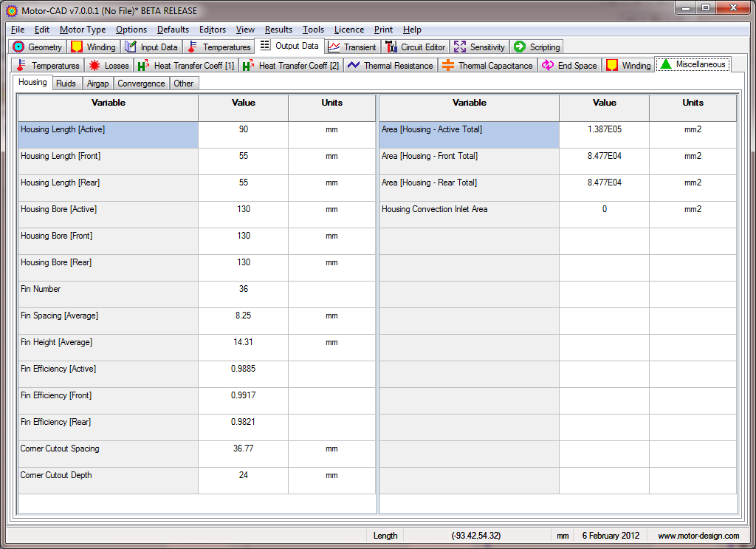Select the Housing Length [Front] row
Viewport: 756px width, 549px height.
(x=196, y=161)
